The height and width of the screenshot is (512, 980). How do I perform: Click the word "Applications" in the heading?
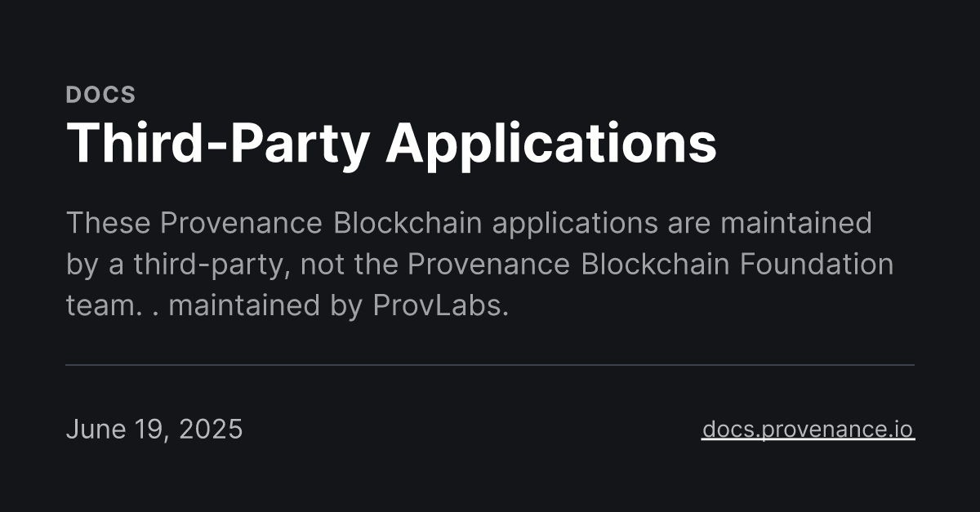(x=551, y=144)
